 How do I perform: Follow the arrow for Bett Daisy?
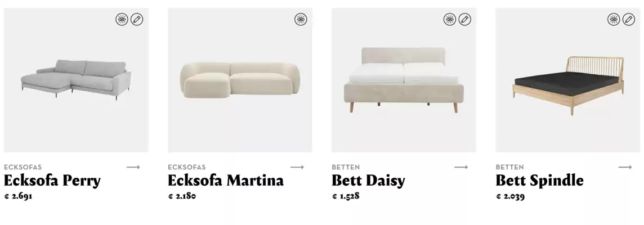(461, 167)
